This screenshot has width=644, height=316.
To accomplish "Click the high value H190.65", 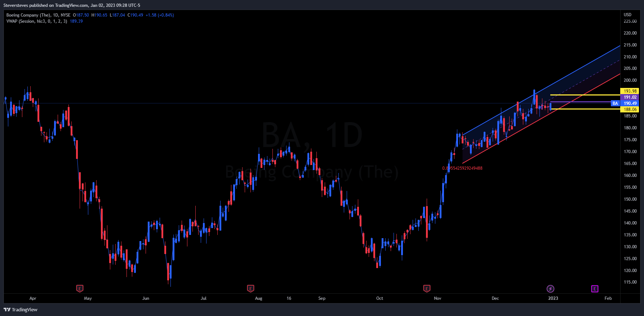I will tap(99, 15).
